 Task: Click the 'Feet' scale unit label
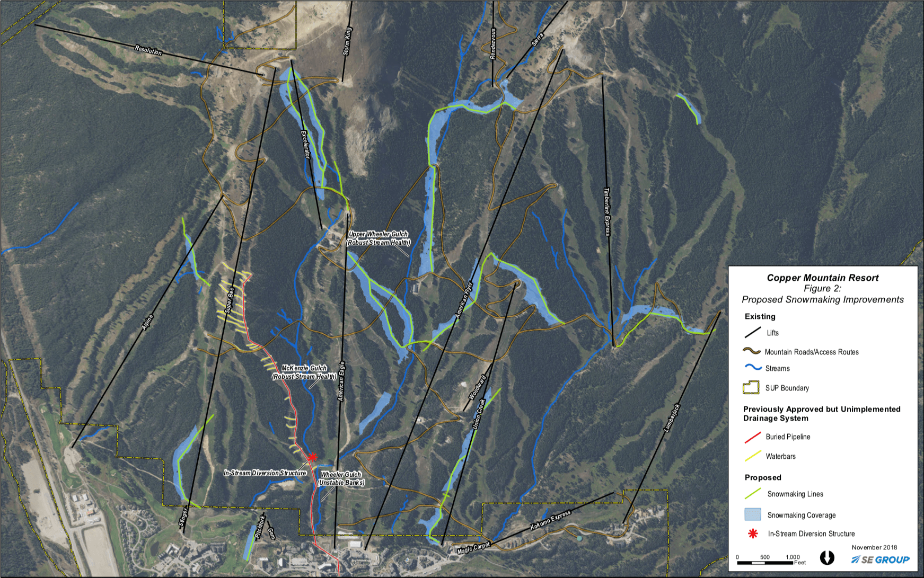[800, 563]
